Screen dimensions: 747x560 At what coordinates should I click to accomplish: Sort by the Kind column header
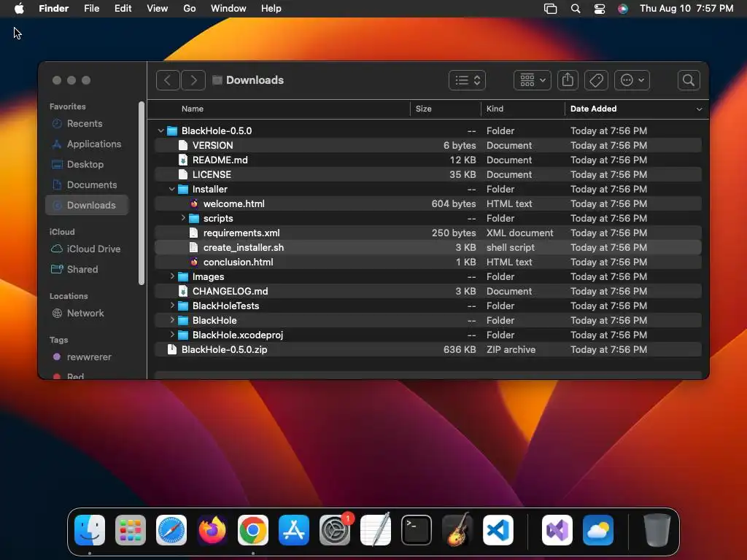495,109
